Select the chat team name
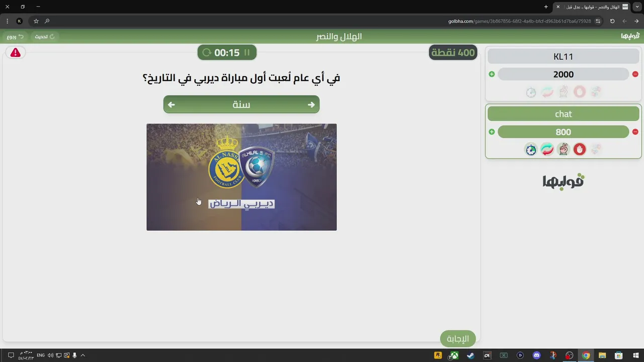This screenshot has width=644, height=362. tap(563, 114)
